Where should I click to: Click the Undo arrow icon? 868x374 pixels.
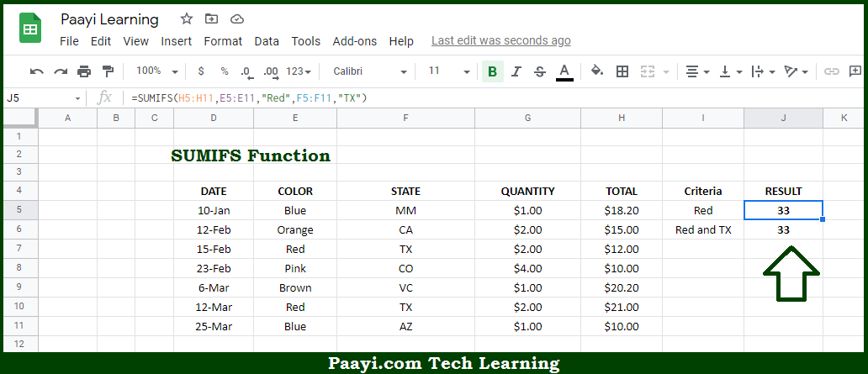(x=37, y=71)
